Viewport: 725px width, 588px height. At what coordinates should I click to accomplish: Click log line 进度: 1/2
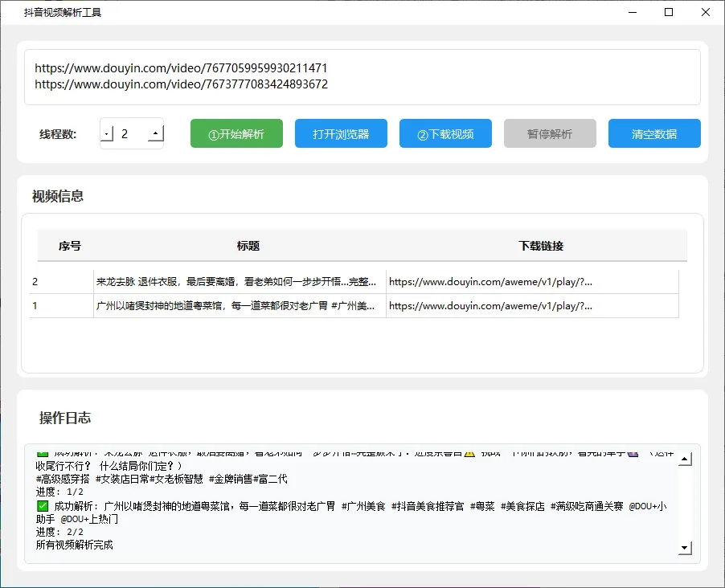click(x=59, y=492)
